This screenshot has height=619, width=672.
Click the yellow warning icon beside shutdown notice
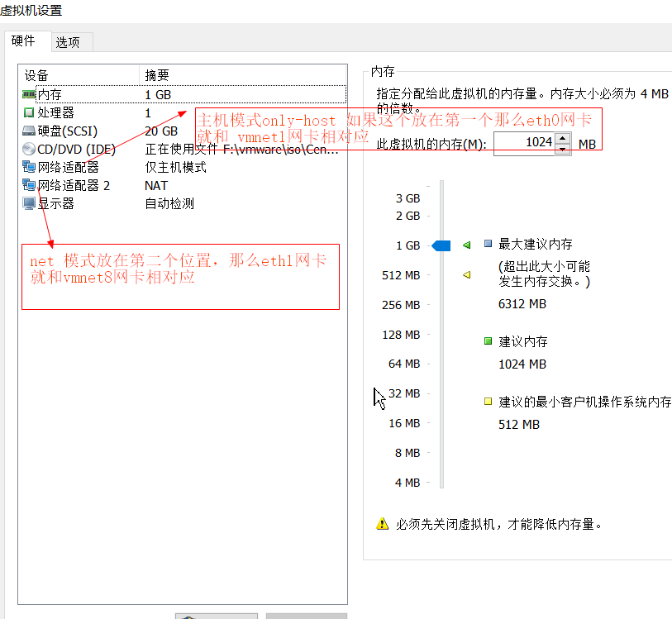coord(382,523)
